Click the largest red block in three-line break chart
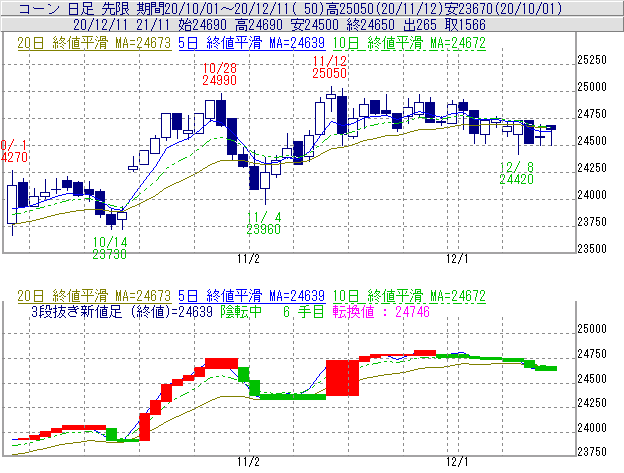 point(342,378)
